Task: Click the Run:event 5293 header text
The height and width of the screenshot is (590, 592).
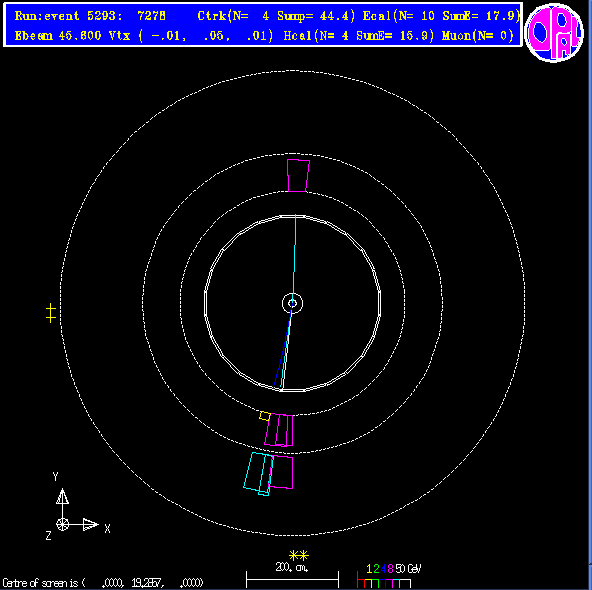Action: (90, 16)
